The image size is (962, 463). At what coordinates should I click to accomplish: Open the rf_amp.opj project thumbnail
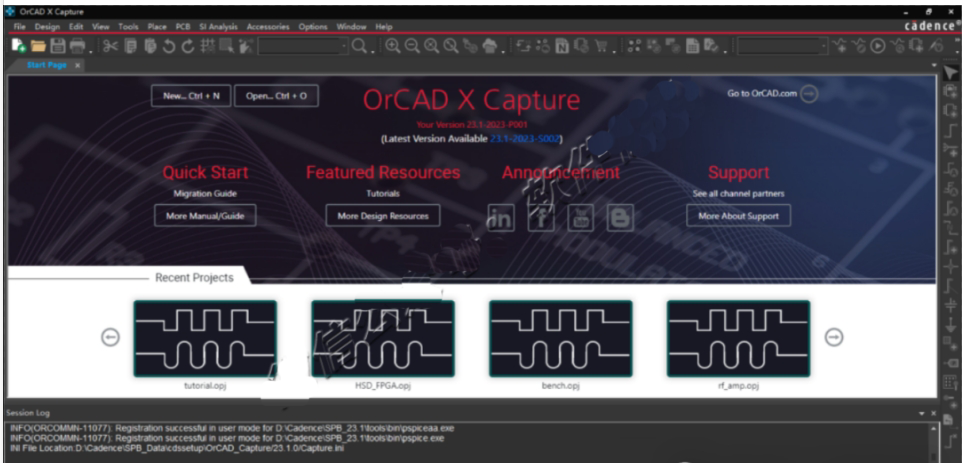click(x=739, y=338)
